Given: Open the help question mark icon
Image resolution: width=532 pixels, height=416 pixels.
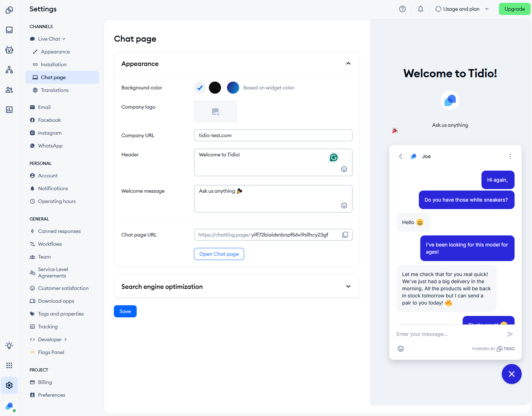Looking at the screenshot, I should (402, 9).
